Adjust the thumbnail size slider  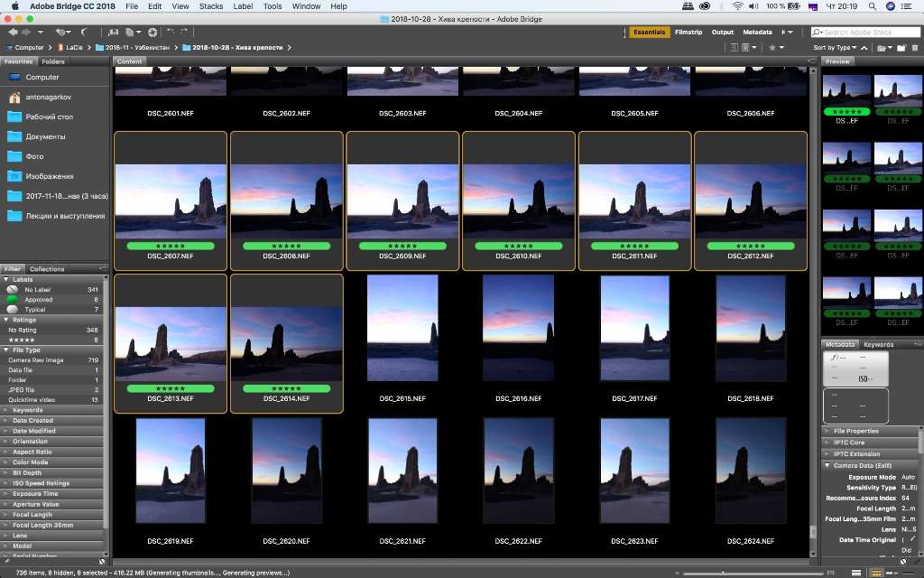[754, 573]
